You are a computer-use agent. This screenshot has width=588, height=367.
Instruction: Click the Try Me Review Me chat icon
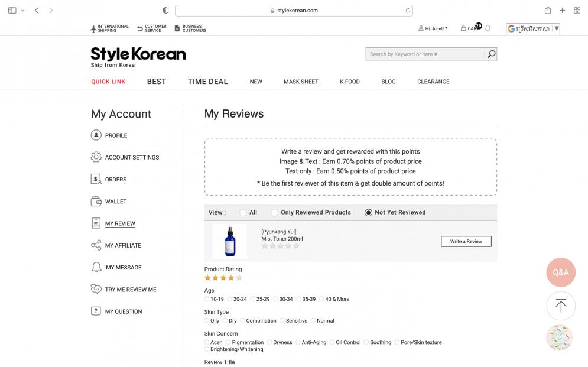coord(96,289)
